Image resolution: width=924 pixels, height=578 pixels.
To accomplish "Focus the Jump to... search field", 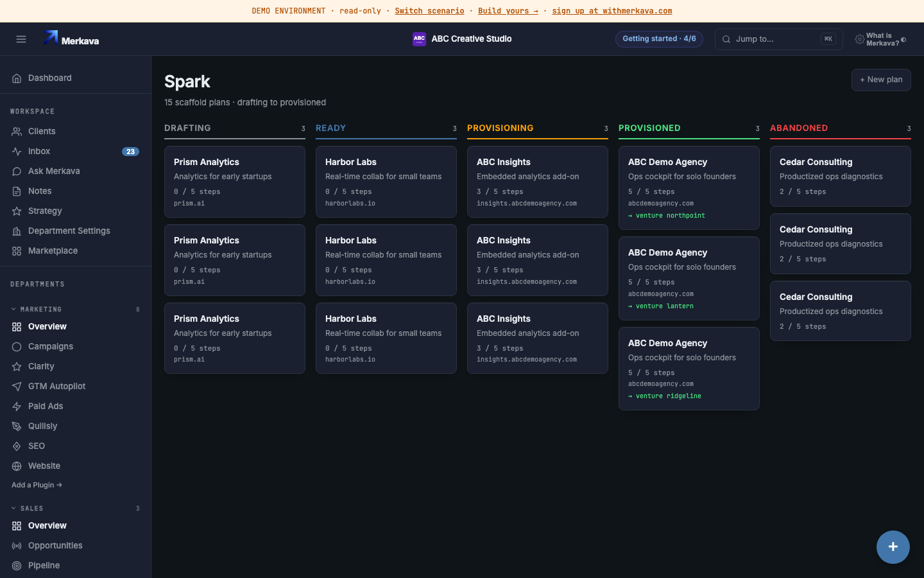I will pos(778,39).
